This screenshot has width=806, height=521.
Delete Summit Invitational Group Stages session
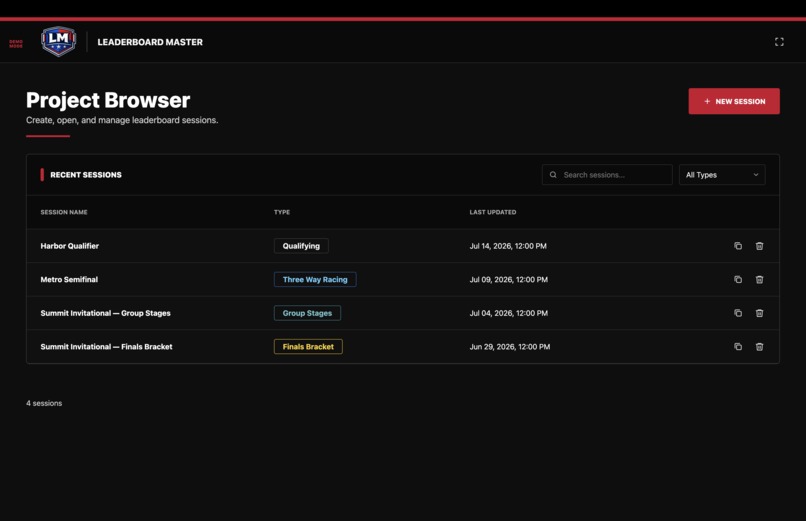[x=759, y=313]
